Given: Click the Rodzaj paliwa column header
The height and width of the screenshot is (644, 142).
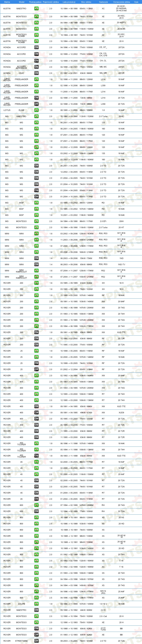Looking at the screenshot, I should click(x=35, y=2).
